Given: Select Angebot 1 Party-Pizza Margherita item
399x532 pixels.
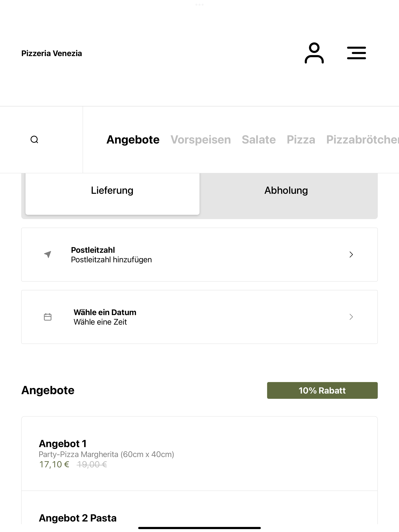Looking at the screenshot, I should pos(199,454).
